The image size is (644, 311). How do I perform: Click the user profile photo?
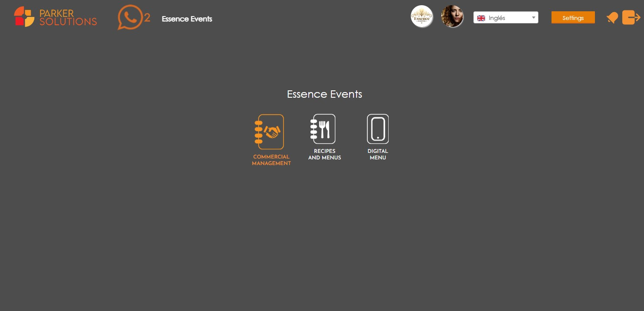[x=452, y=16]
